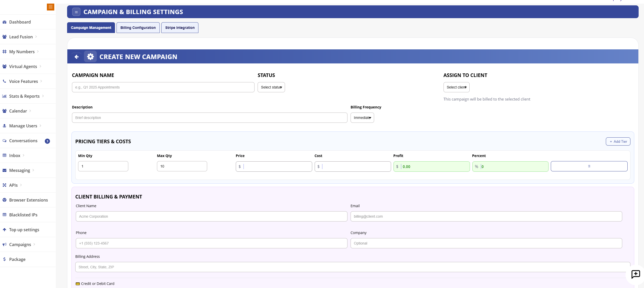Image resolution: width=644 pixels, height=288 pixels.
Task: Open APIs from the sidebar icon
Action: click(x=4, y=185)
